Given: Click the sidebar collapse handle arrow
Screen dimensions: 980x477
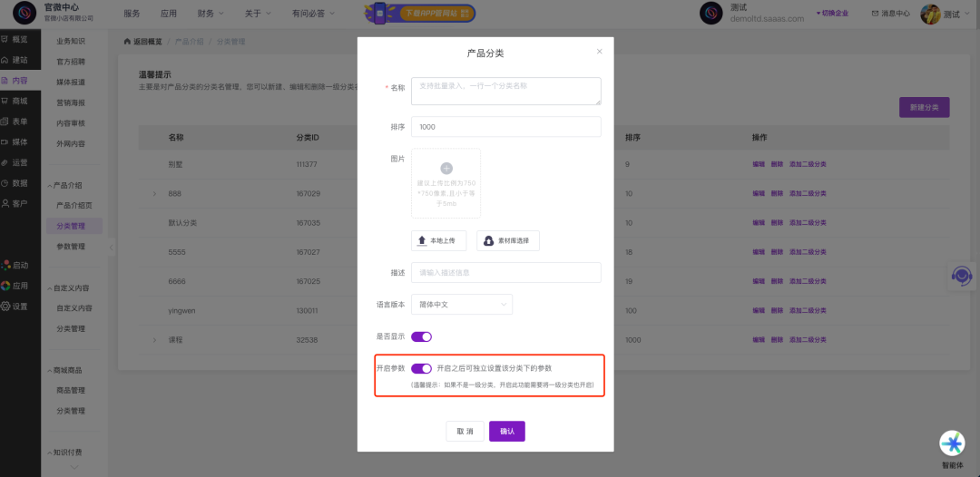Looking at the screenshot, I should pos(112,248).
